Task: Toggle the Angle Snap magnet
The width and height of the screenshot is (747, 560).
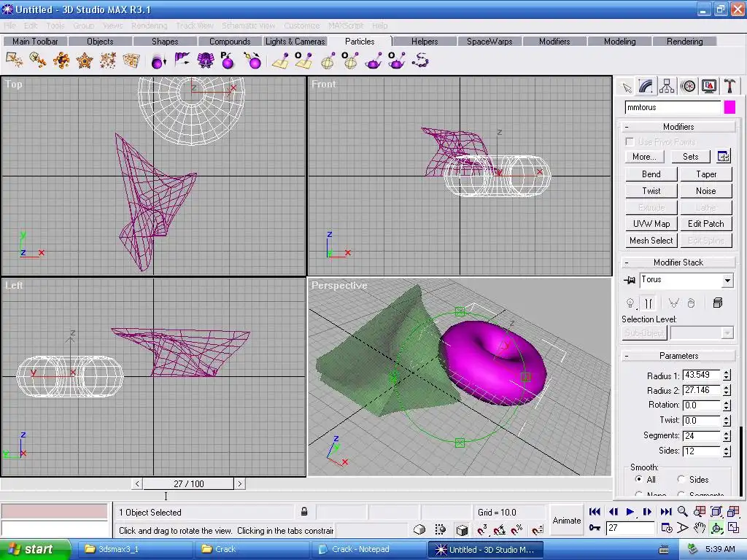Action: tap(499, 529)
